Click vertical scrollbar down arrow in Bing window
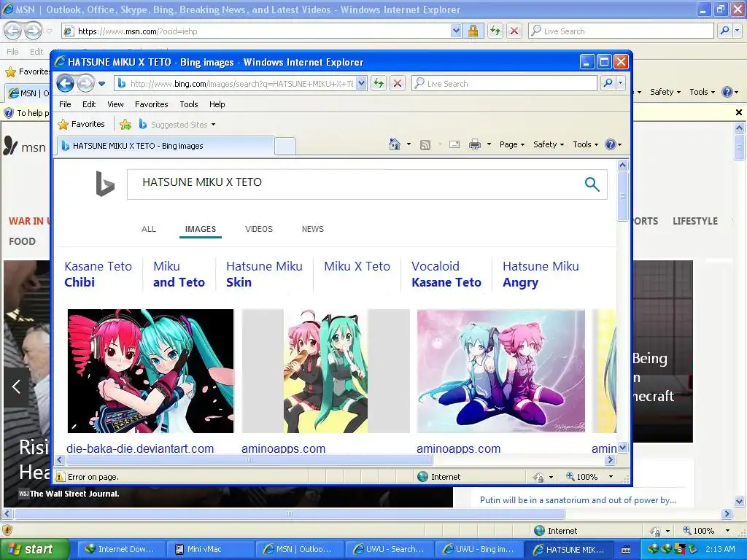The image size is (747, 560). pos(623,448)
